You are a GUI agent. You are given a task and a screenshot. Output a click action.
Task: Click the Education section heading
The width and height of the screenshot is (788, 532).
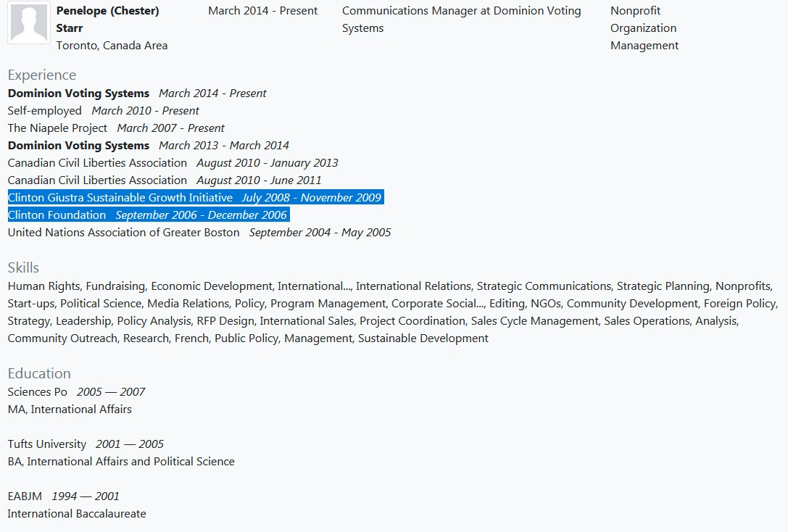[39, 374]
